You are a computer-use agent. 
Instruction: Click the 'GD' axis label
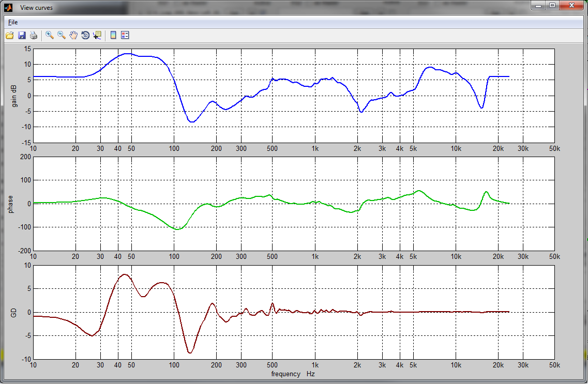pos(14,313)
